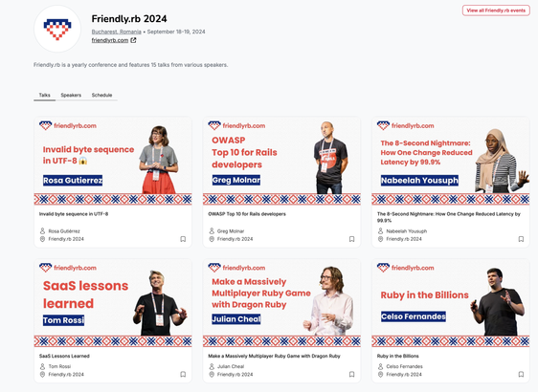Viewport: 538px width, 392px height.
Task: Select the Talks tab
Action: (x=45, y=95)
